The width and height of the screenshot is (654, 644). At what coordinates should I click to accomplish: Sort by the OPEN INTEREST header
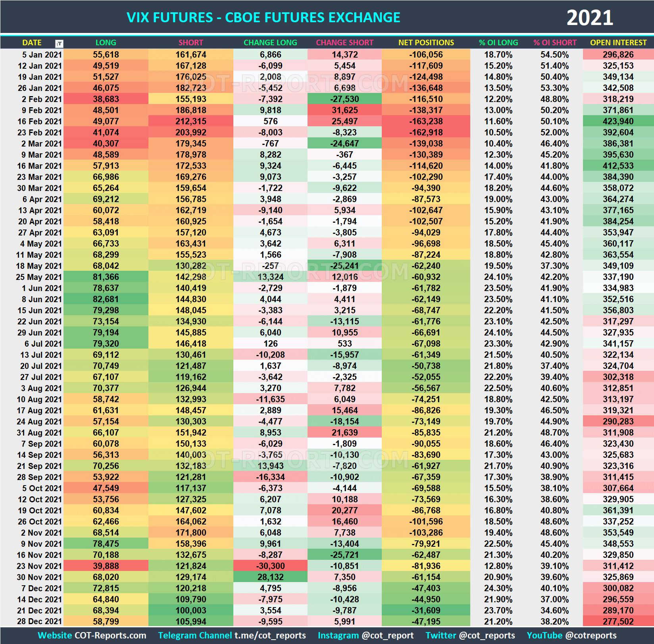pos(618,42)
